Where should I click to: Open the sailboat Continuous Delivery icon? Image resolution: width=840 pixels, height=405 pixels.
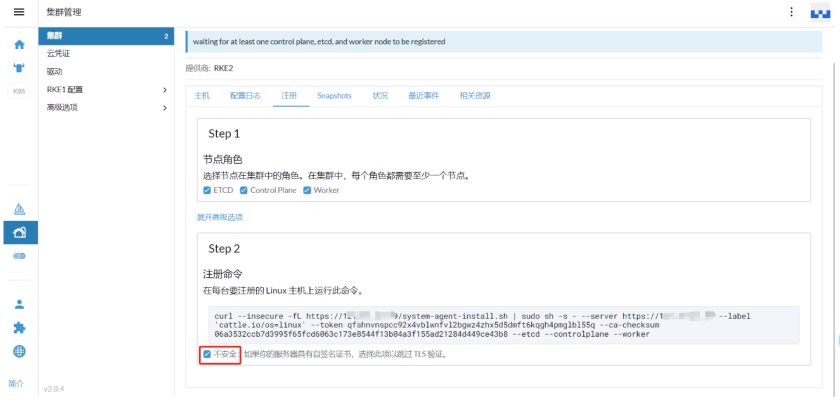tap(19, 209)
